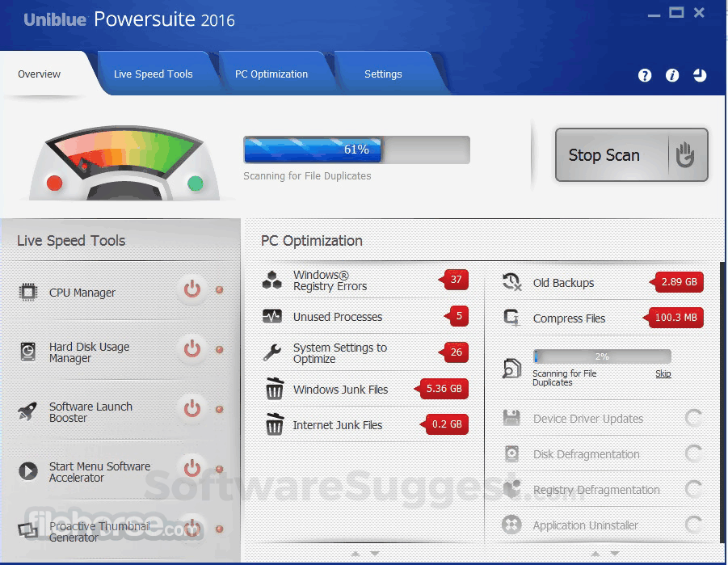Select the Windows Registry Errors icon
Viewport: 728px width, 565px height.
click(272, 279)
